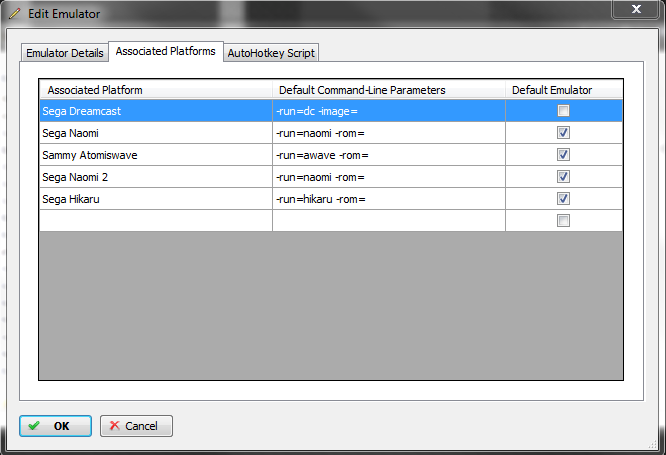666x455 pixels.
Task: Click the empty Associated Platform cell in new row
Action: (156, 221)
